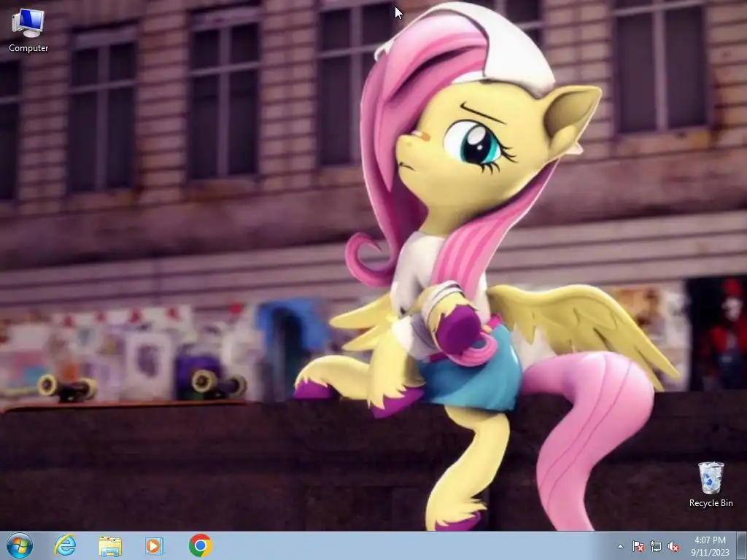Show hidden system tray icons
Screen dimensions: 747x560
pyautogui.click(x=620, y=546)
